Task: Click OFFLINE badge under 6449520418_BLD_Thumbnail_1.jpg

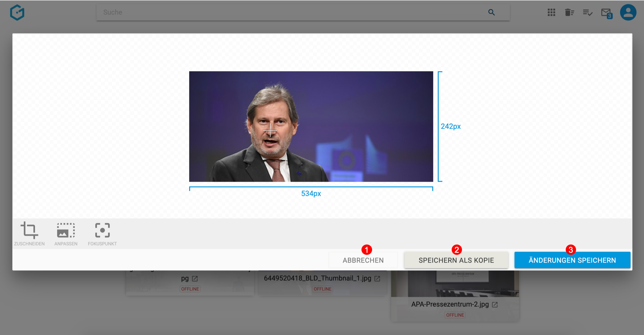Action: (x=322, y=289)
